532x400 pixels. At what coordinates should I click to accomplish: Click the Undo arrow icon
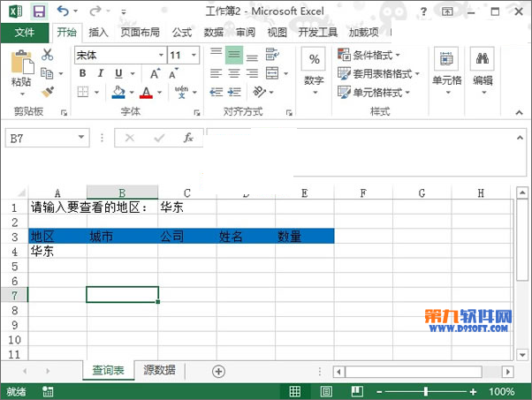[63, 11]
